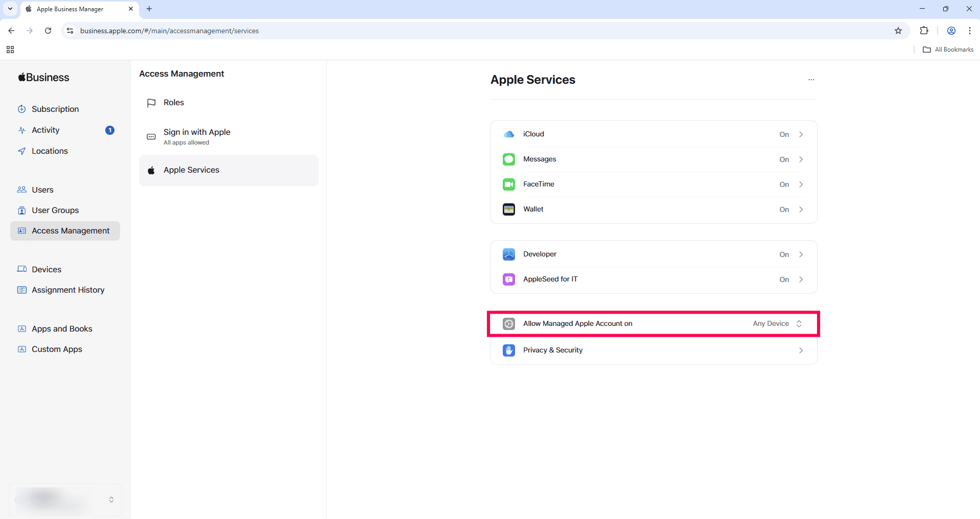The height and width of the screenshot is (519, 980).
Task: Click the Messages bubble icon
Action: (509, 159)
